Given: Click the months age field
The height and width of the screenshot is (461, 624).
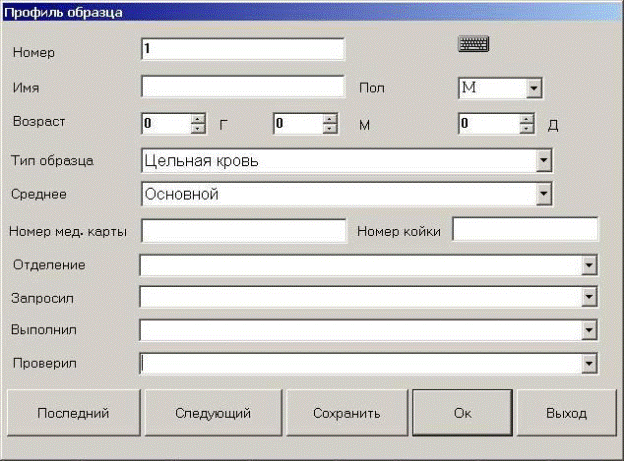Looking at the screenshot, I should point(298,124).
